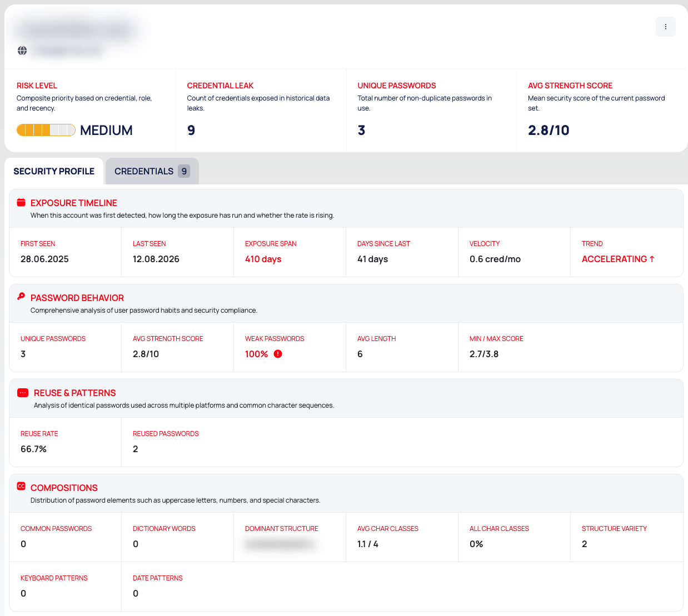This screenshot has width=688, height=616.
Task: Click the 2.8/10 top strength score
Action: (x=549, y=130)
